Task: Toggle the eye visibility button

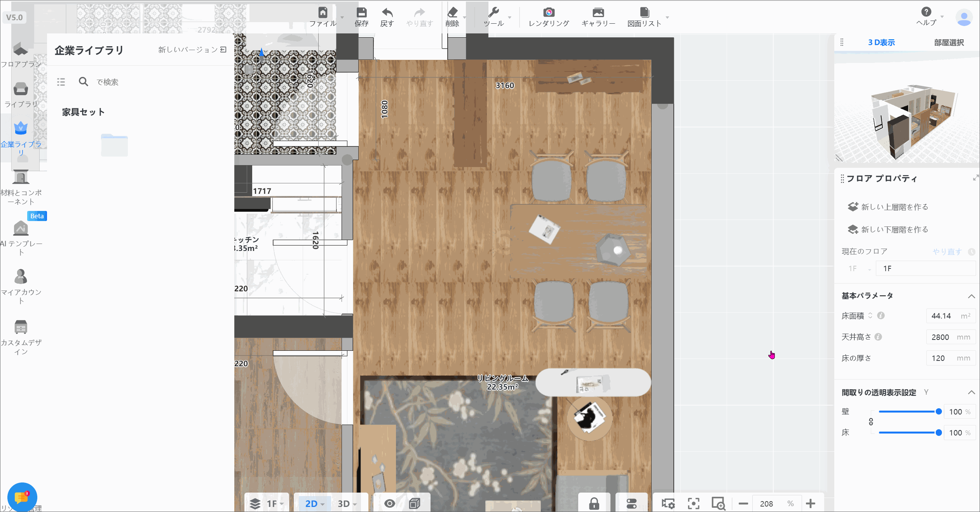Action: [x=389, y=503]
